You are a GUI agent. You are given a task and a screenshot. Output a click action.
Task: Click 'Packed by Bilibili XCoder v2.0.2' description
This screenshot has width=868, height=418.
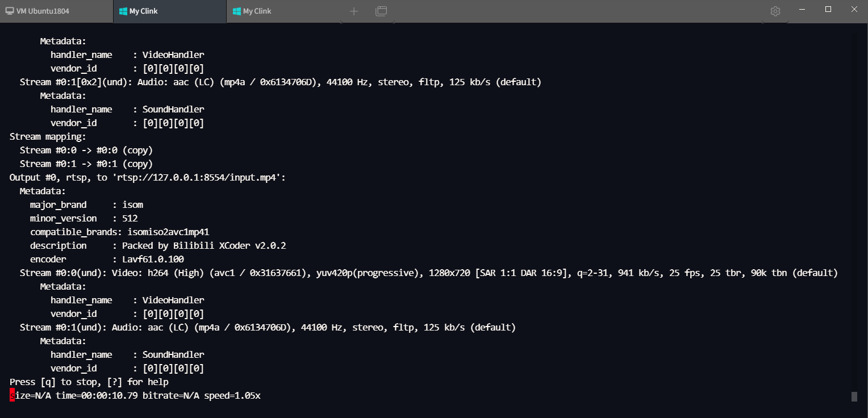coord(204,245)
